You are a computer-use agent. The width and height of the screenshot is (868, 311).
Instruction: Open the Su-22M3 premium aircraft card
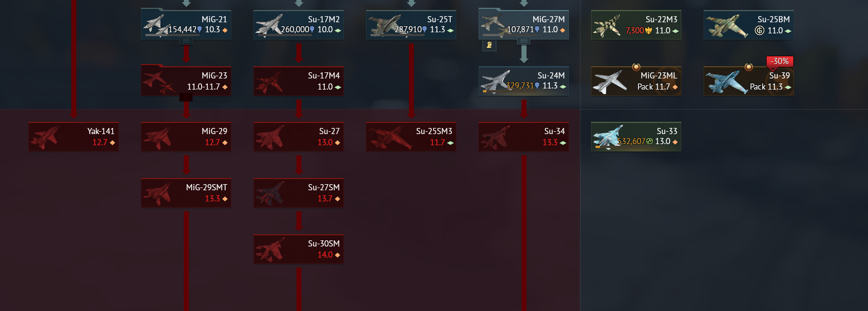636,25
